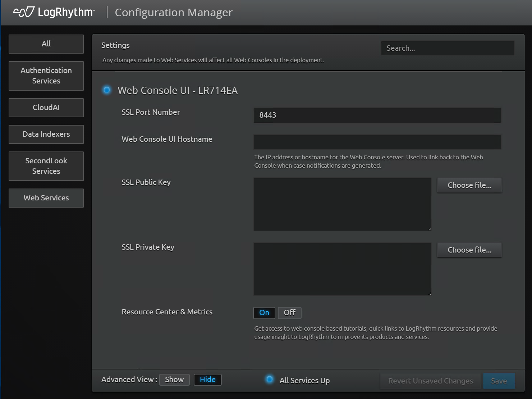
Task: Click the Web Console UI status indicator
Action: (x=107, y=90)
